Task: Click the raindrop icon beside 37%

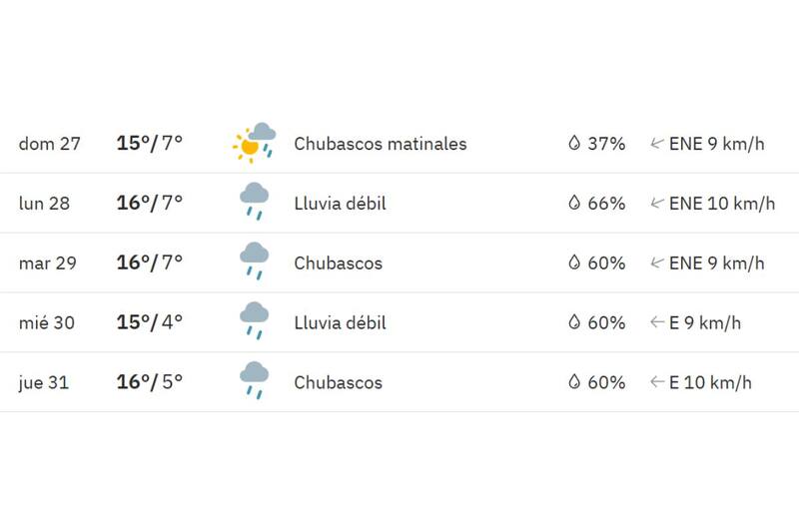Action: (x=574, y=144)
